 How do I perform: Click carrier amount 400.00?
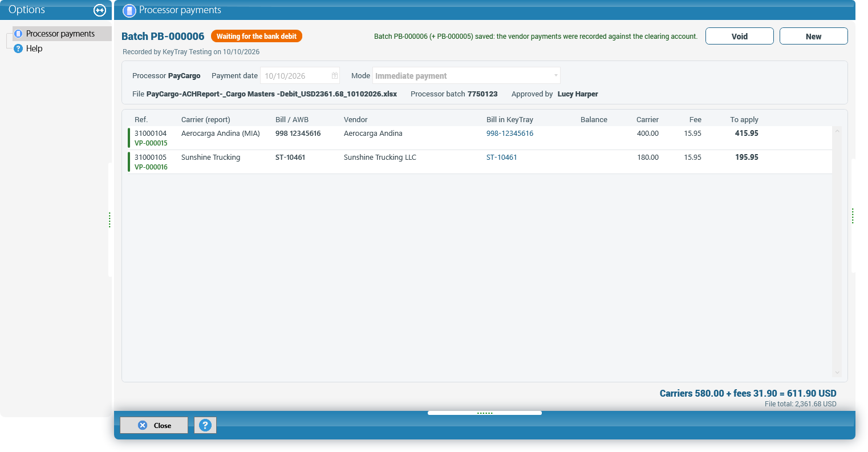tap(648, 134)
